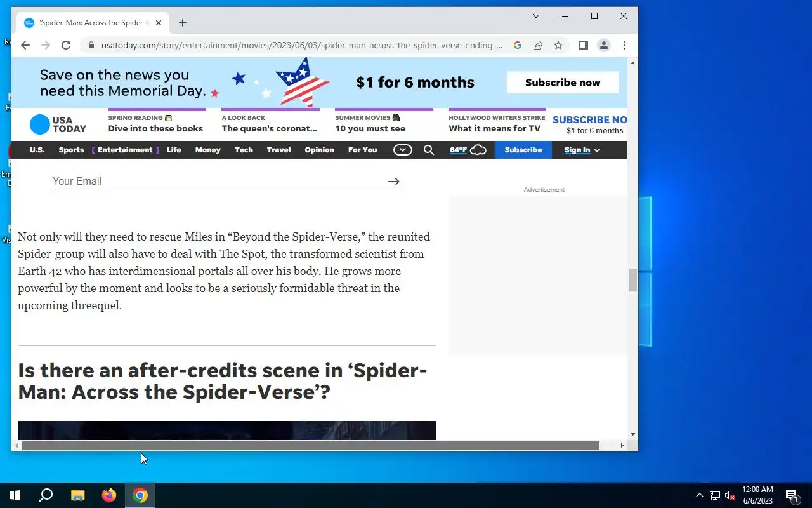Viewport: 812px width, 508px height.
Task: Click the blue Subscribe nav button
Action: pyautogui.click(x=523, y=150)
